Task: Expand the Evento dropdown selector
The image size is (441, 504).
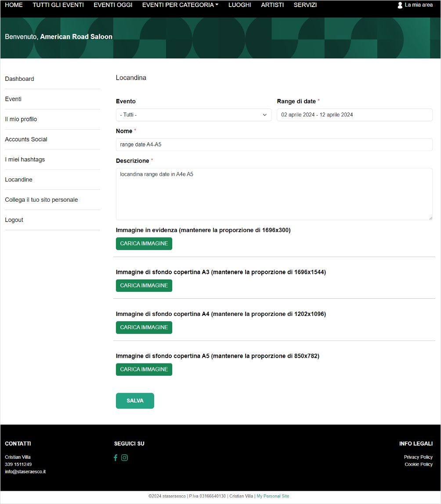Action: (x=193, y=115)
